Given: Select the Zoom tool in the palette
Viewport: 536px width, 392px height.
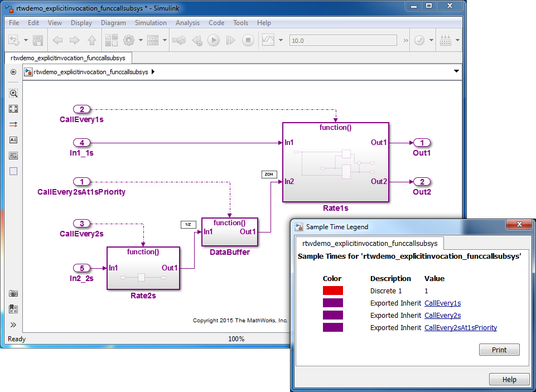Looking at the screenshot, I should click(x=13, y=93).
